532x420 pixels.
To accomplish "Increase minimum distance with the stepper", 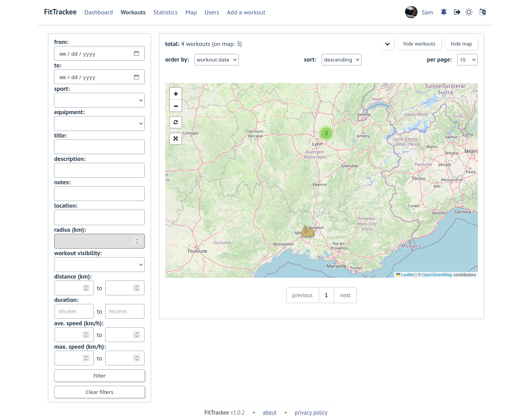I will coord(86,286).
